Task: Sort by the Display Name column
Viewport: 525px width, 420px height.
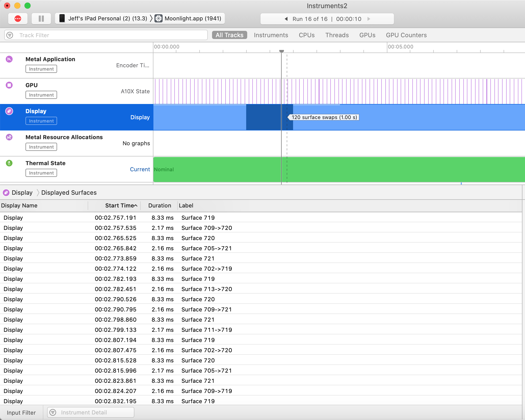Action: [x=44, y=206]
